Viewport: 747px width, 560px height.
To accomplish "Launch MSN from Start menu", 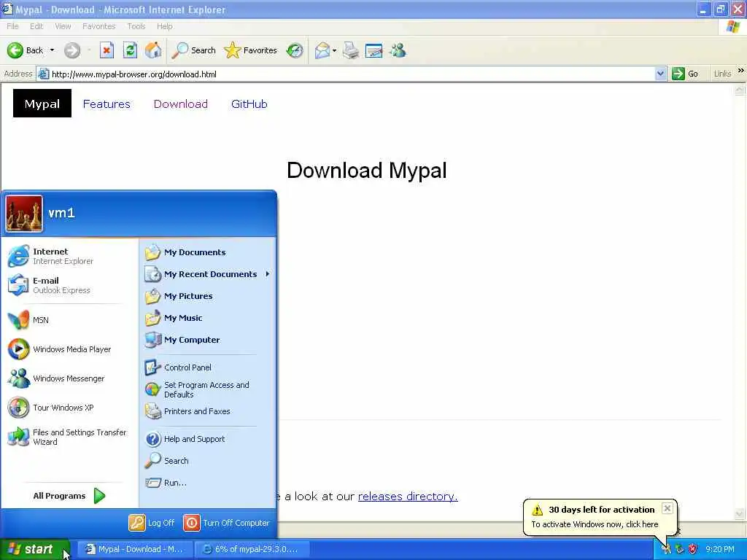I will pos(68,320).
